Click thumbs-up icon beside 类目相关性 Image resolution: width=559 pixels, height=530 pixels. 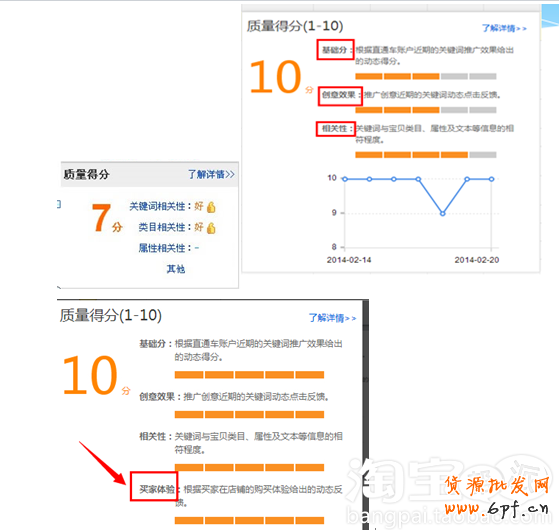pyautogui.click(x=211, y=228)
